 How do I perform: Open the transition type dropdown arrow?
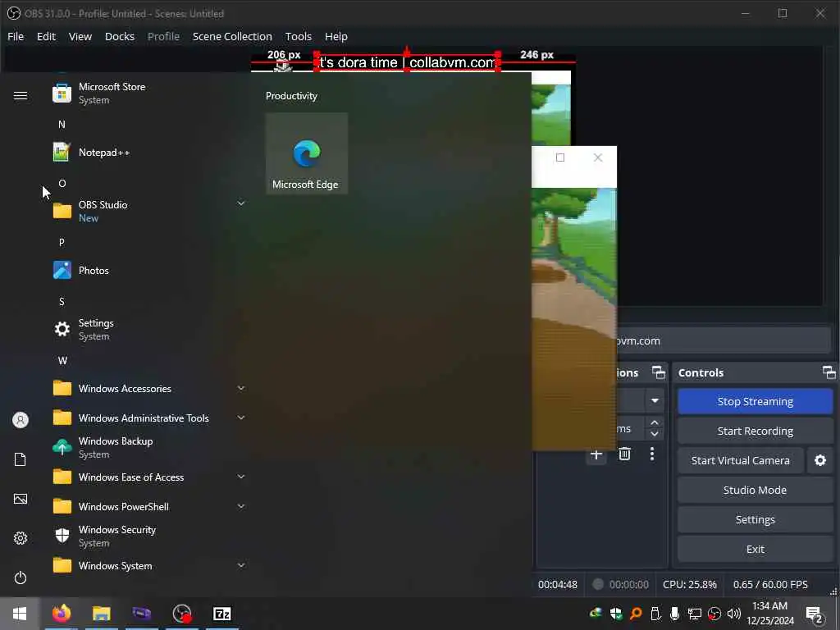[655, 400]
